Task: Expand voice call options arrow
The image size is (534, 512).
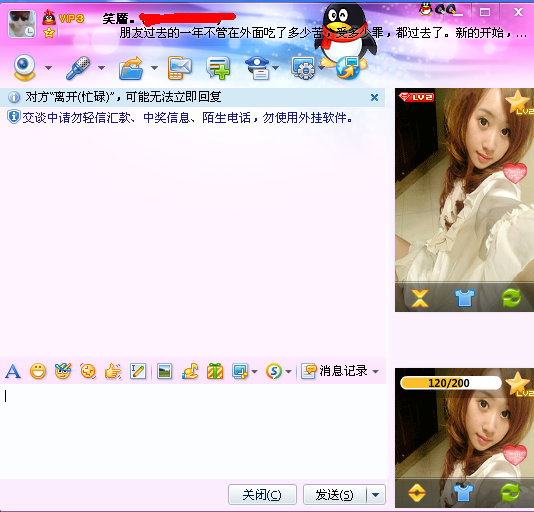Action: coord(101,68)
